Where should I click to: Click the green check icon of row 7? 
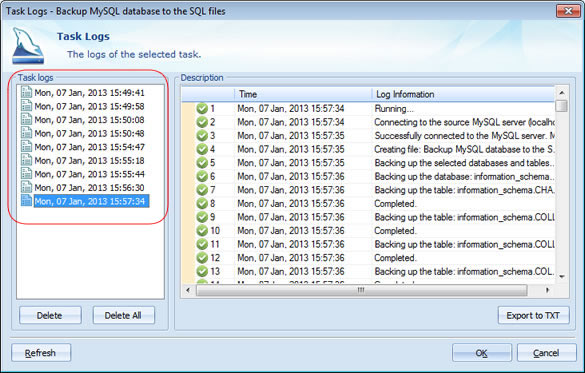coord(202,190)
